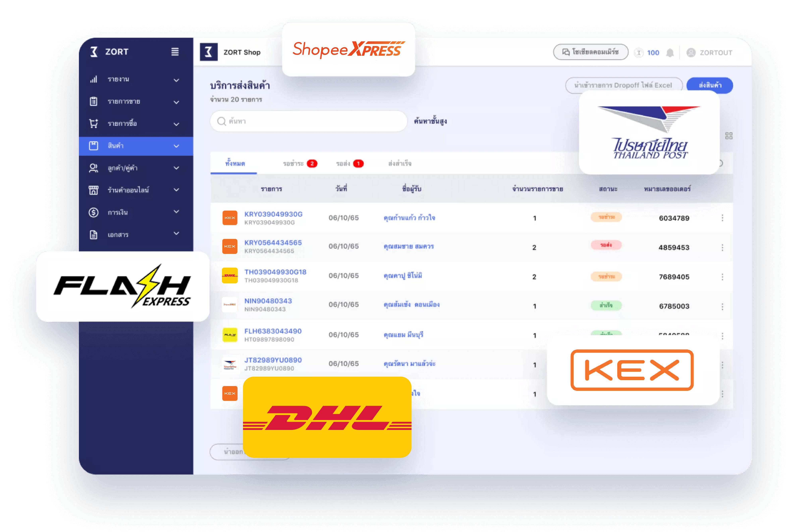This screenshot has width=797, height=532.
Task: Switch to the รอส่ง tab
Action: coord(350,163)
